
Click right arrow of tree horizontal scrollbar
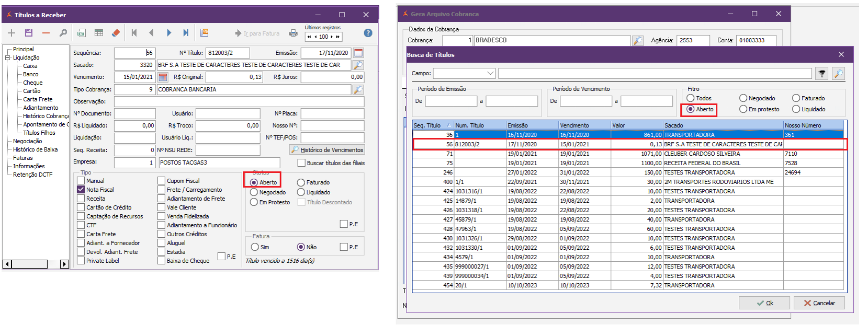(x=64, y=264)
